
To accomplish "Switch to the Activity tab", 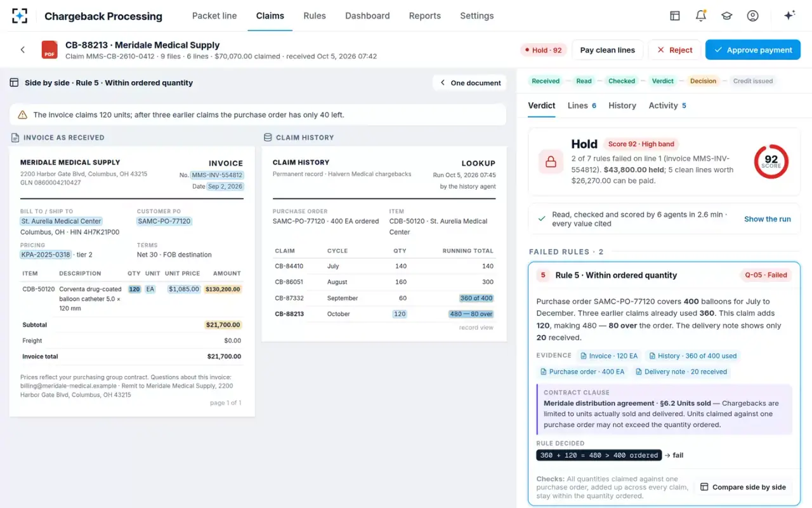I will coord(667,105).
